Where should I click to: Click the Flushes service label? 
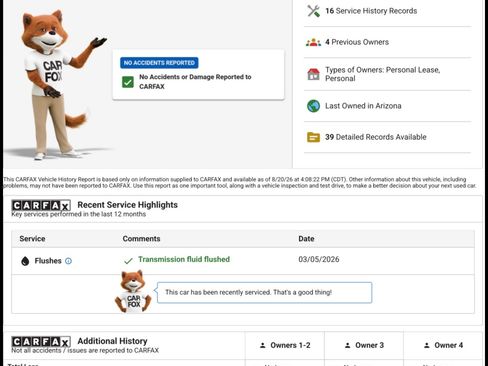tap(48, 261)
